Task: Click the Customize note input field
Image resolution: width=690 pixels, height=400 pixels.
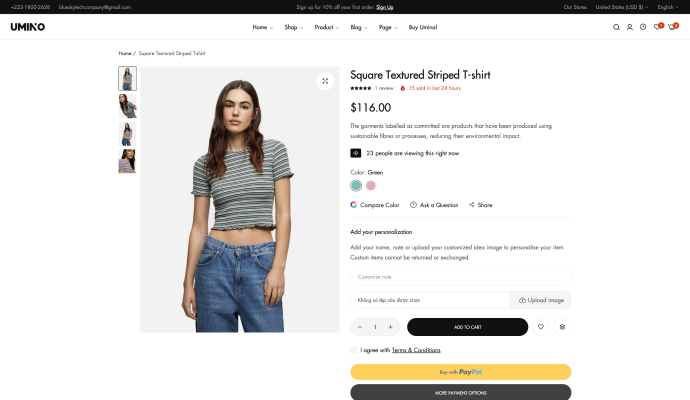Action: point(460,276)
